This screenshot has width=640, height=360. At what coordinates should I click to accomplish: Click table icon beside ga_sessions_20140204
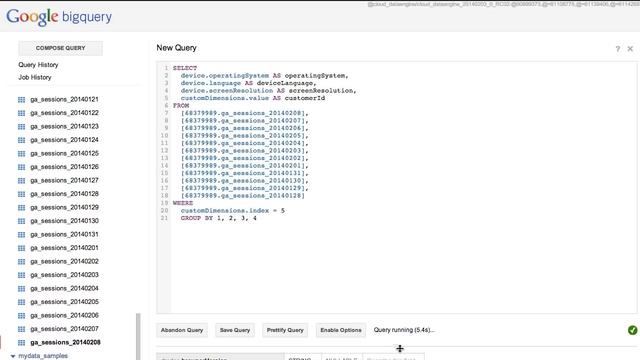click(22, 289)
